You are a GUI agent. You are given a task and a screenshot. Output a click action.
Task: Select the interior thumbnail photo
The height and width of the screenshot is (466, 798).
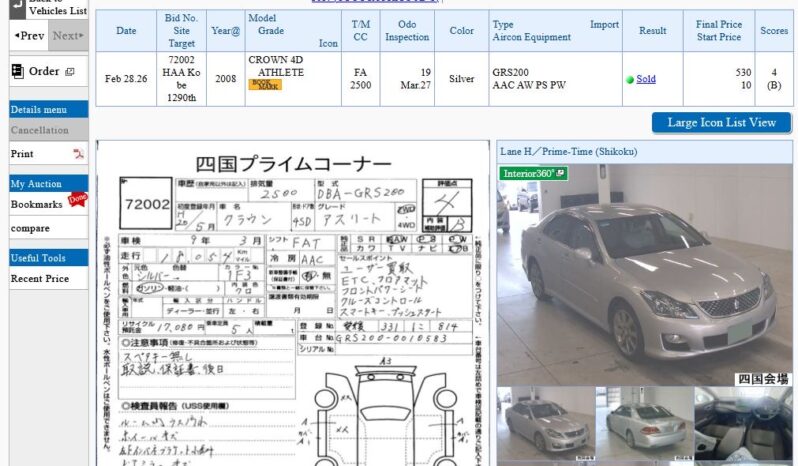pos(743,425)
